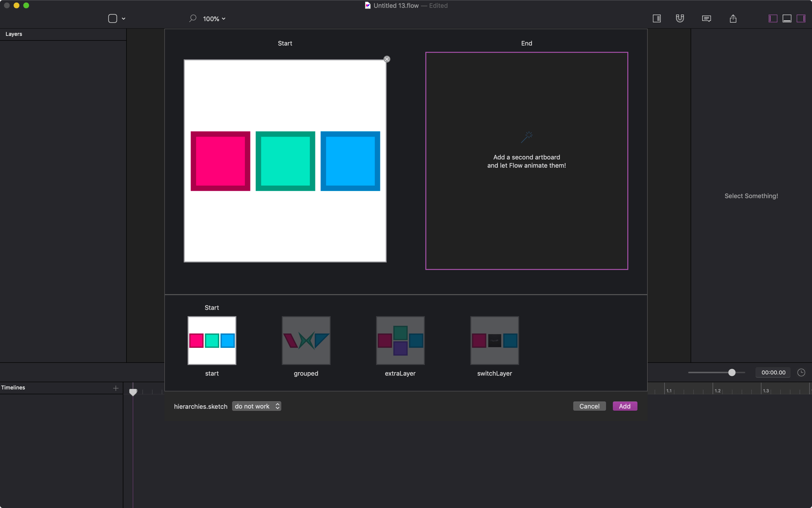The image size is (812, 508).
Task: Open the comments icon in toolbar
Action: [706, 18]
